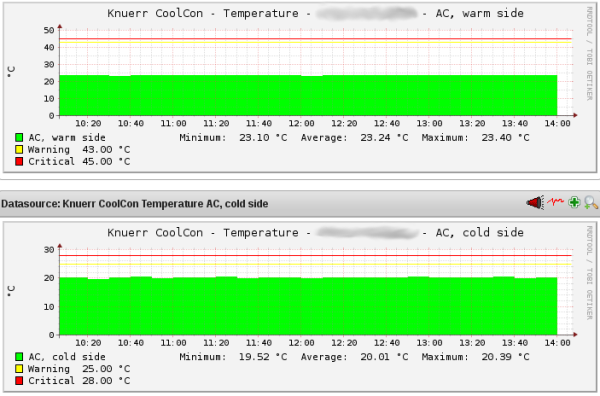Click the cold side 'Maximum: 20.39 °C' value
Image resolution: width=600 pixels, height=396 pixels.
[x=476, y=357]
